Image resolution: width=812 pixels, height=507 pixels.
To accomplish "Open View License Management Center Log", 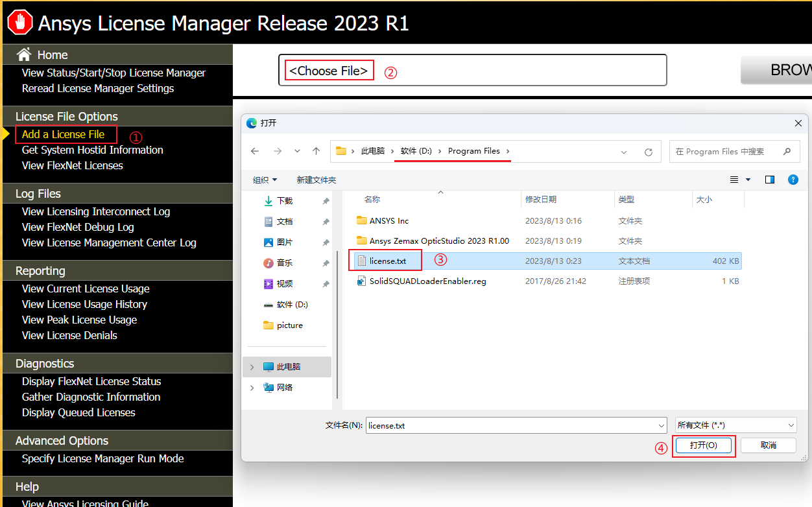I will (x=109, y=242).
